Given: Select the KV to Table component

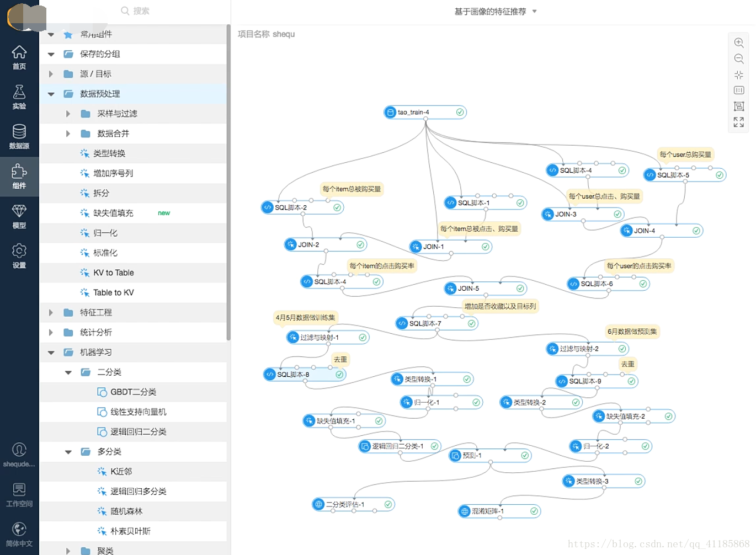Looking at the screenshot, I should coord(133,273).
